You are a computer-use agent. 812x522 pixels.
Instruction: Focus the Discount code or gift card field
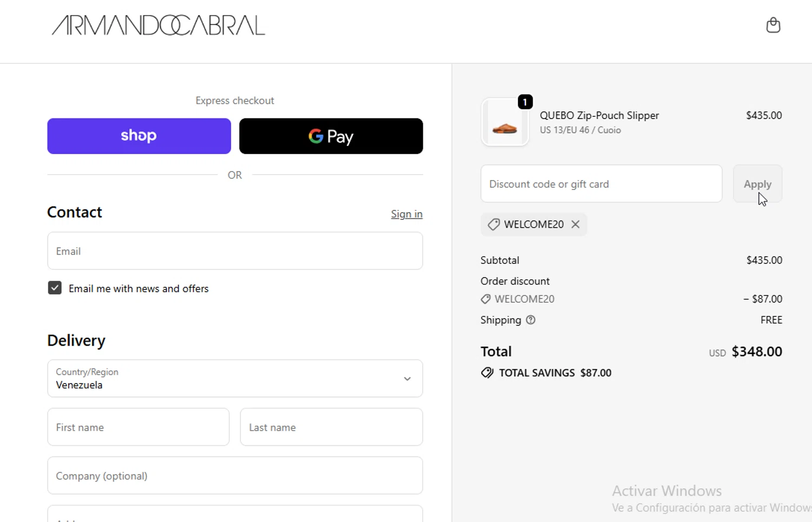click(601, 184)
